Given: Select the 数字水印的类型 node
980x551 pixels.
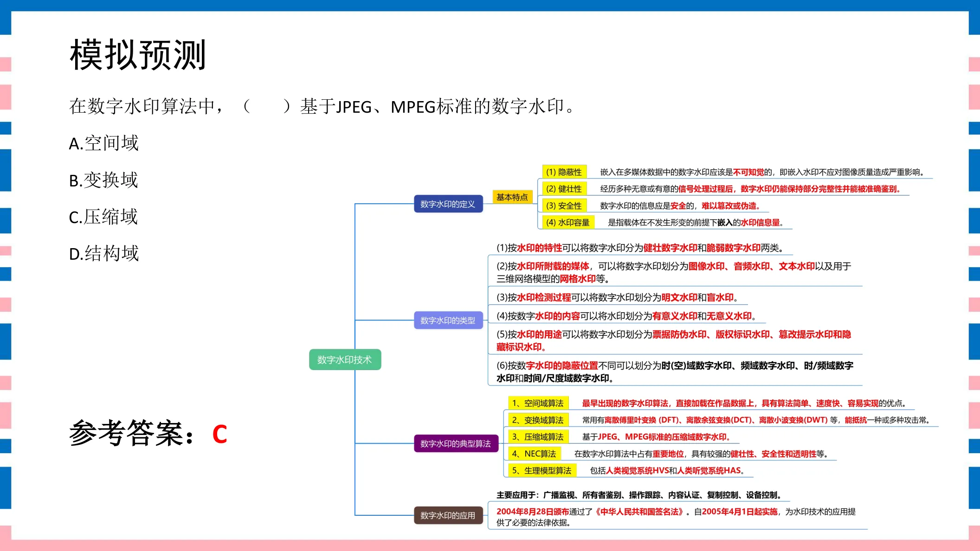Looking at the screenshot, I should coord(448,320).
